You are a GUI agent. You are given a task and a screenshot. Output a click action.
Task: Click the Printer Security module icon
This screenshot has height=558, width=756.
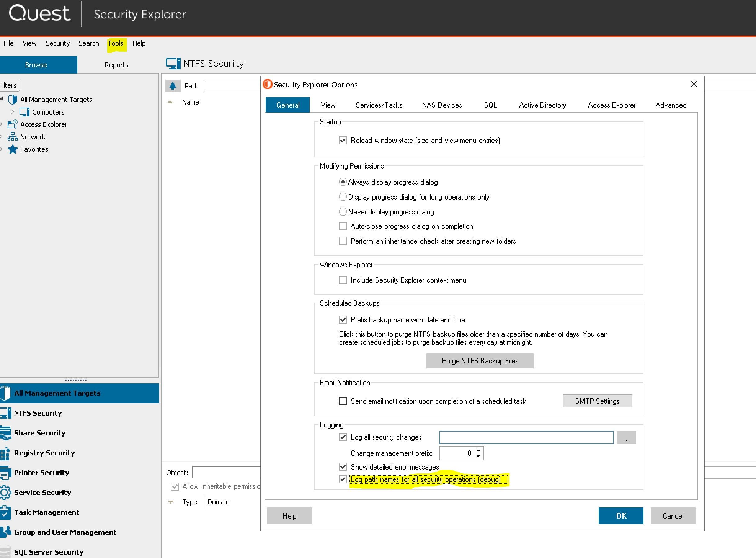pos(5,473)
